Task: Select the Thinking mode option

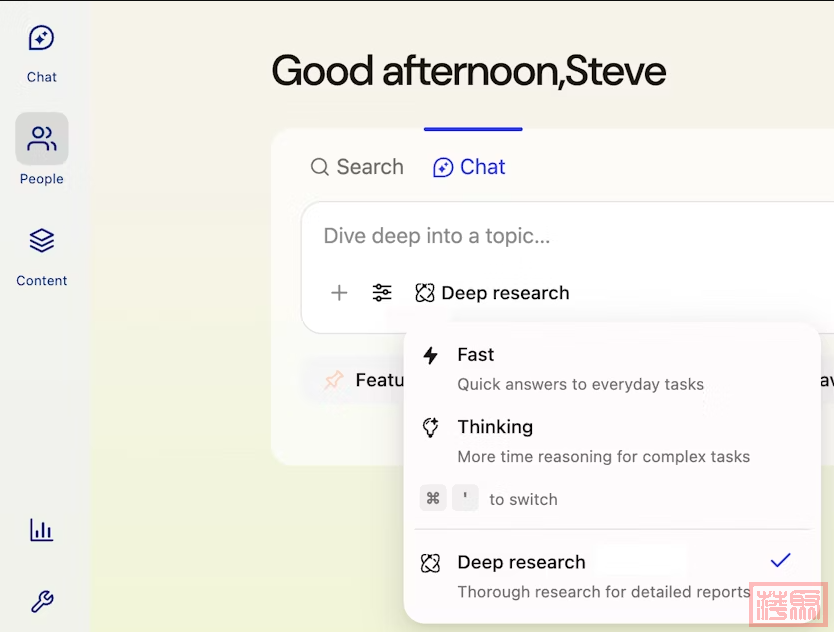Action: [x=600, y=440]
